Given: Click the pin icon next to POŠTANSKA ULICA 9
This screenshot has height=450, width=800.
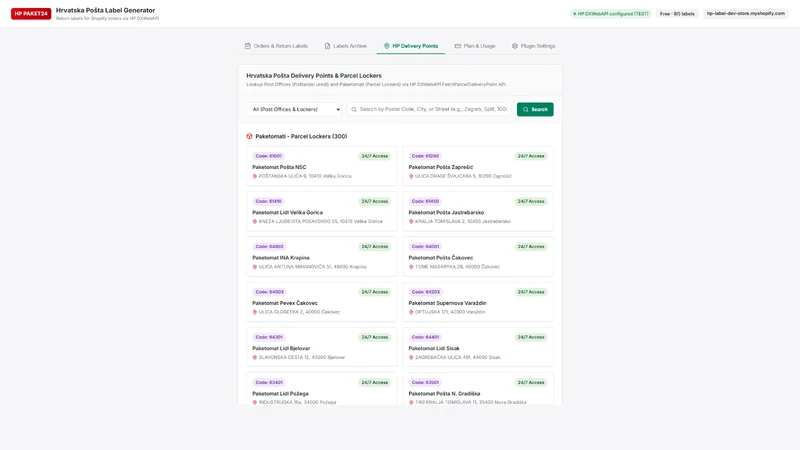Looking at the screenshot, I should click(255, 176).
